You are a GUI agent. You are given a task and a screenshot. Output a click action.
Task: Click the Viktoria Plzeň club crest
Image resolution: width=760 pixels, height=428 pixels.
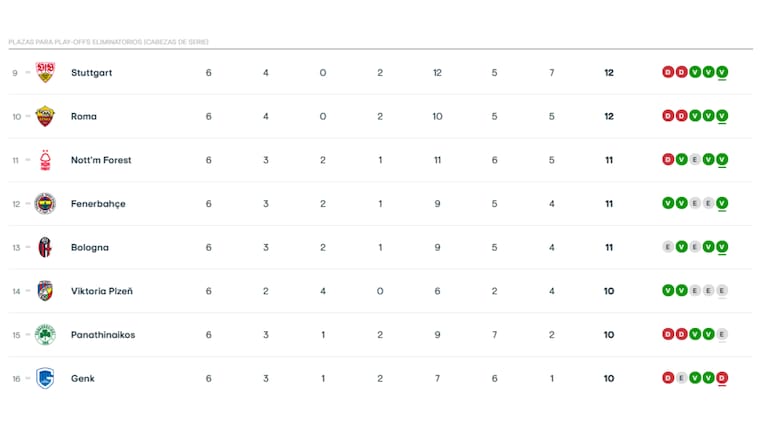45,291
